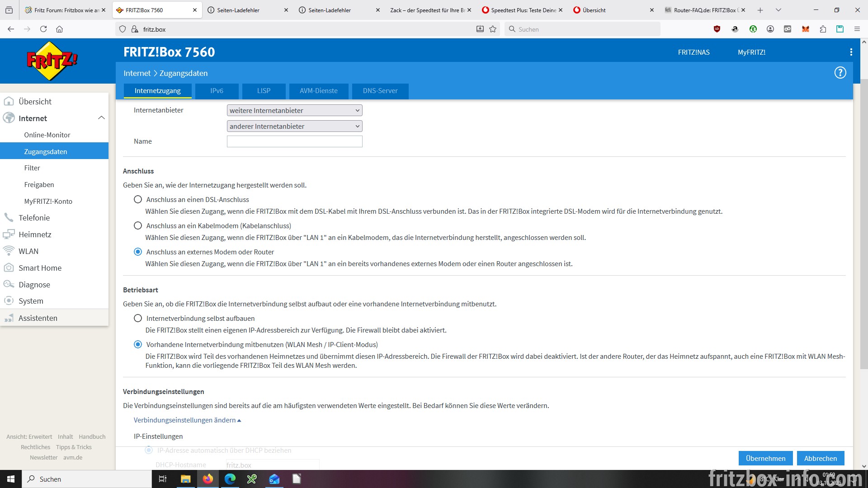Open Filter in the sidebar

pyautogui.click(x=32, y=168)
